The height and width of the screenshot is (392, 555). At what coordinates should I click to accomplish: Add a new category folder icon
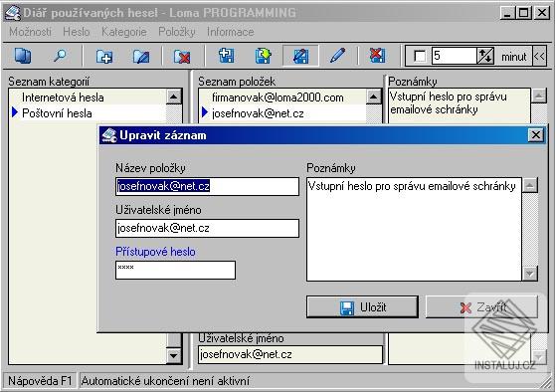[104, 57]
